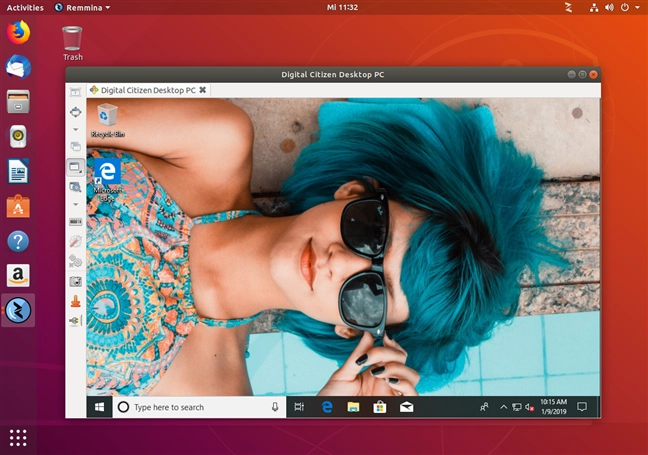Viewport: 648px width, 455px height.
Task: Open Microsoft Store from Windows taskbar
Action: [380, 407]
